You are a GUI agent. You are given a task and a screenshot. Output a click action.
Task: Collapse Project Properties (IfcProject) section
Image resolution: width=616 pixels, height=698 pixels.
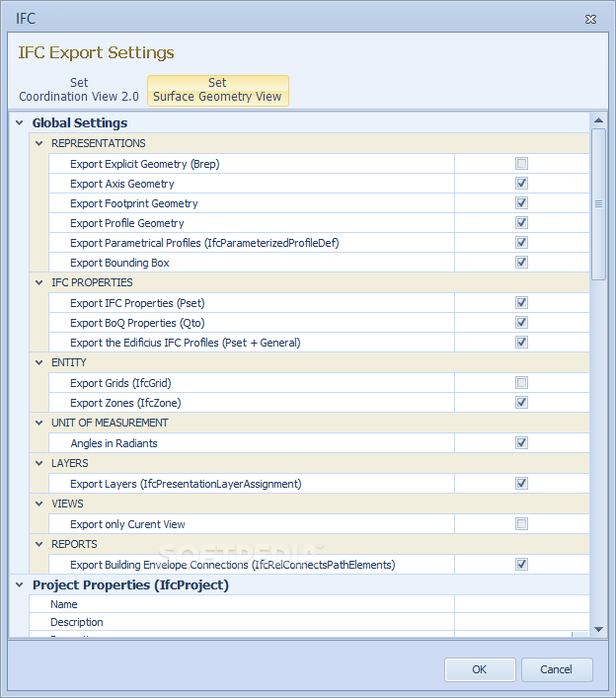coord(19,585)
